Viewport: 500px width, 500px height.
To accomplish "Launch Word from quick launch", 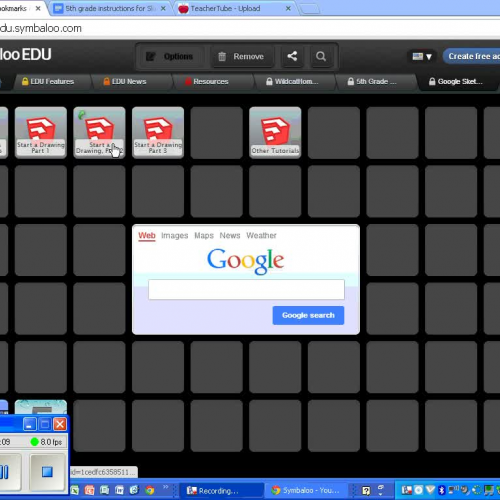I will 119,490.
